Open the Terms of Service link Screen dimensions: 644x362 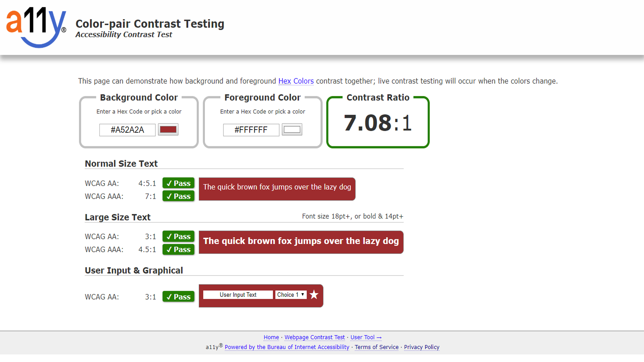(376, 347)
